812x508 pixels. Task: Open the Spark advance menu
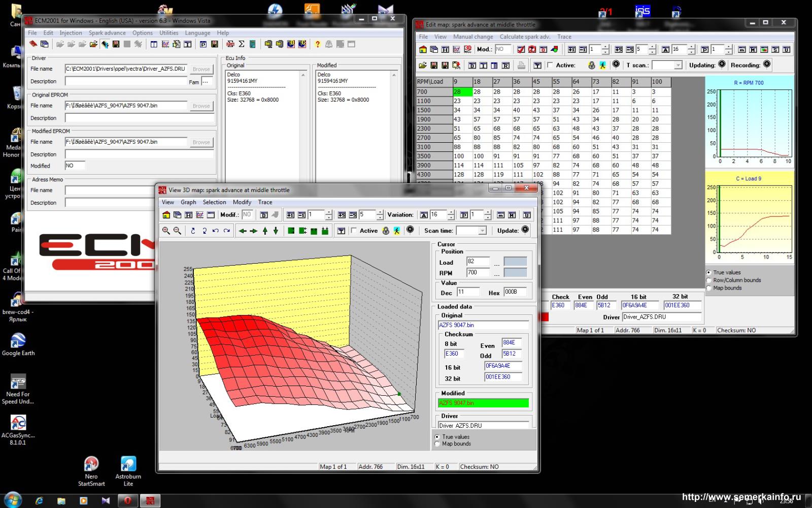point(107,33)
